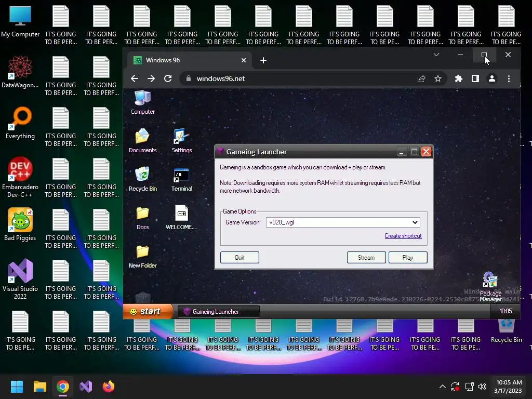Launch Everything search shortcut
The height and width of the screenshot is (399, 532).
20,123
